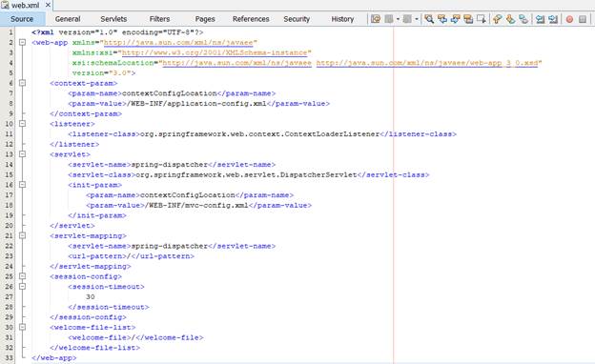Show the History tab
This screenshot has height=364, width=595.
pos(342,19)
